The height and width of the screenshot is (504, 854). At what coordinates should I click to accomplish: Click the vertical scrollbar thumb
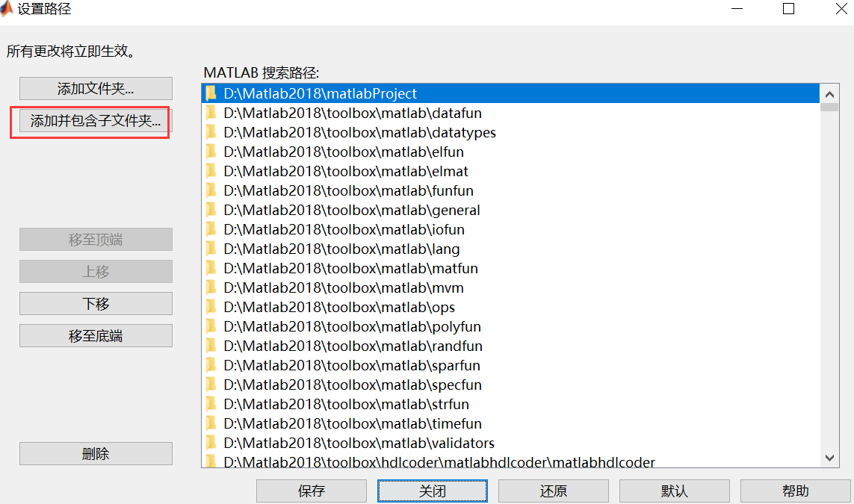829,107
